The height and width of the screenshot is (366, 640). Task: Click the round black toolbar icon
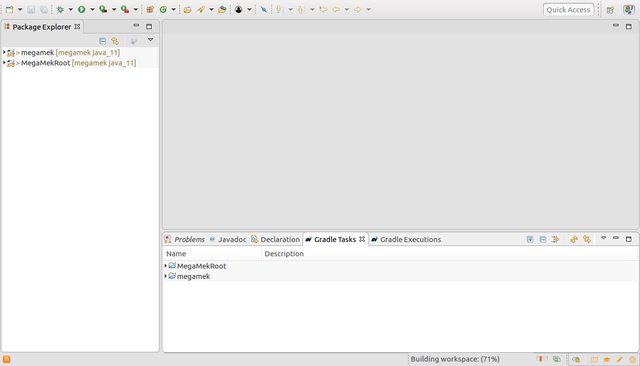click(239, 9)
